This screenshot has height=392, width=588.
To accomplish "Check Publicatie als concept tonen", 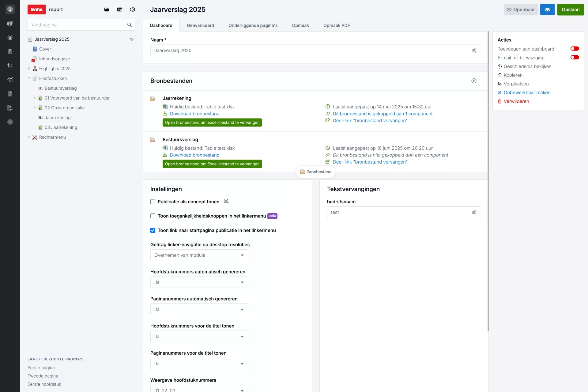I will click(x=153, y=202).
